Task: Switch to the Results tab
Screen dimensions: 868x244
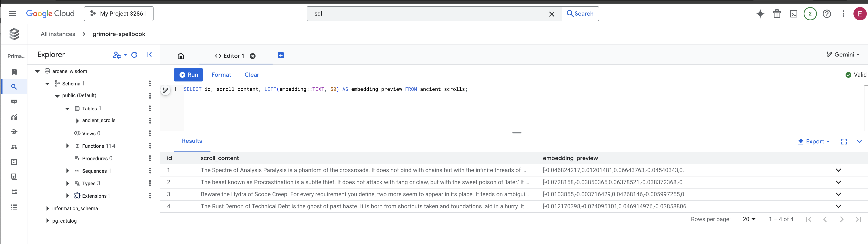Action: (x=192, y=141)
